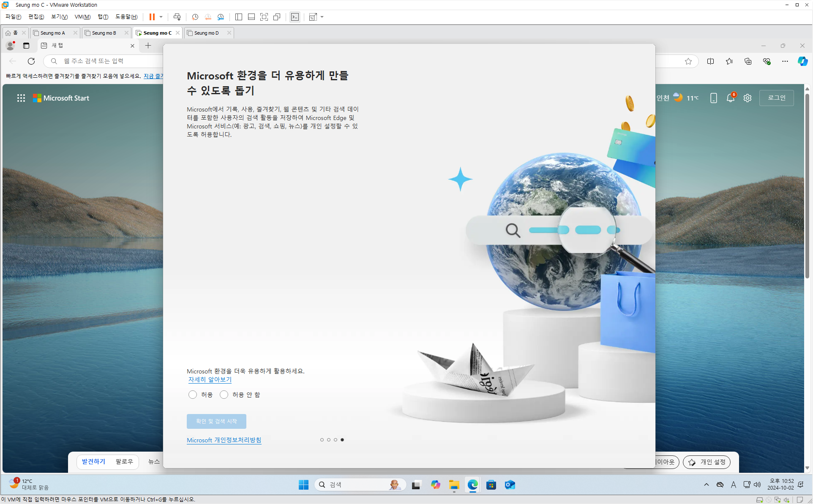This screenshot has width=813, height=504.
Task: Click the VMware console view icon
Action: click(295, 17)
